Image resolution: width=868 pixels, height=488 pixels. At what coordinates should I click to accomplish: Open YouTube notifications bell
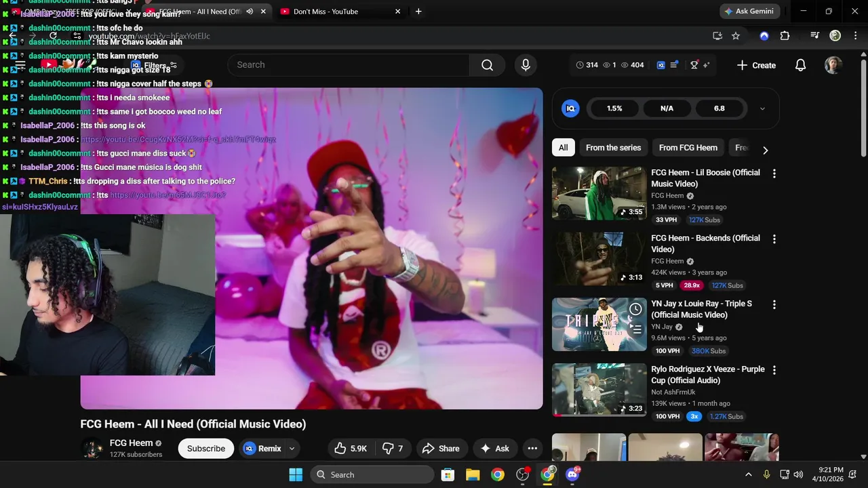(x=800, y=65)
